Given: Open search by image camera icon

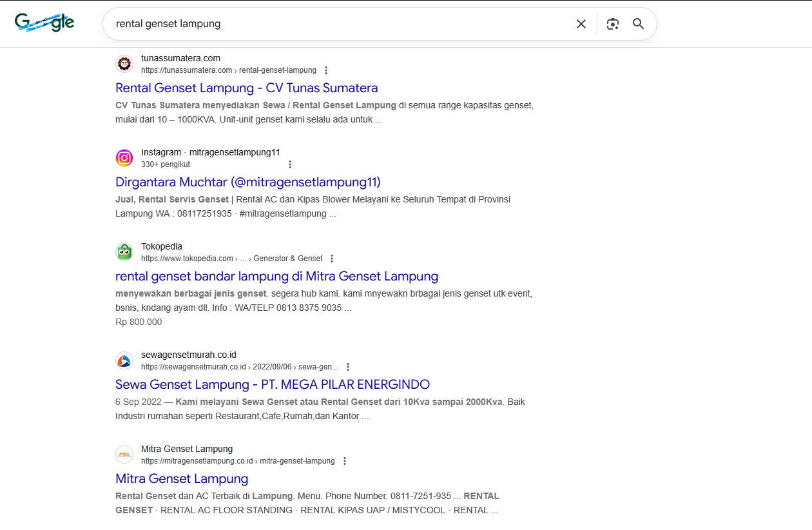Looking at the screenshot, I should 612,24.
